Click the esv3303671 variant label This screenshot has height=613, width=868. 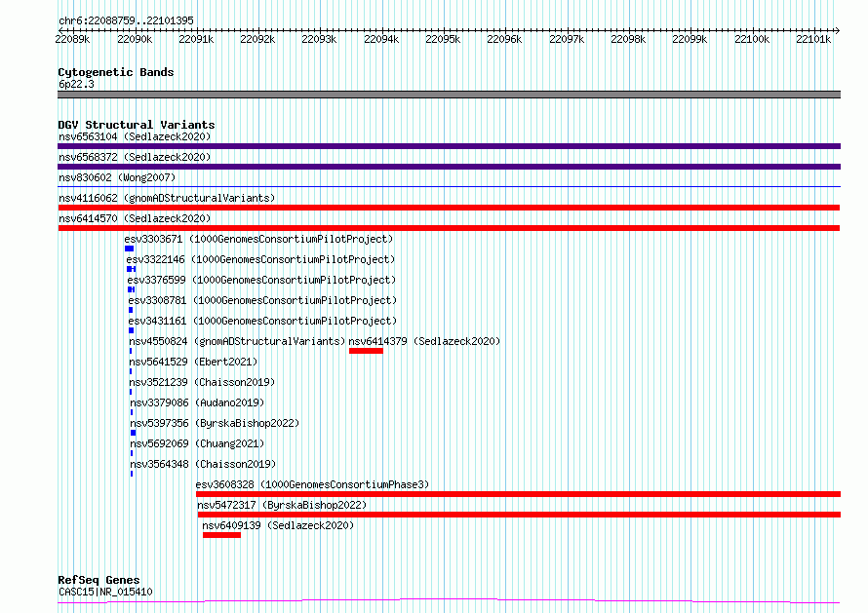point(258,239)
